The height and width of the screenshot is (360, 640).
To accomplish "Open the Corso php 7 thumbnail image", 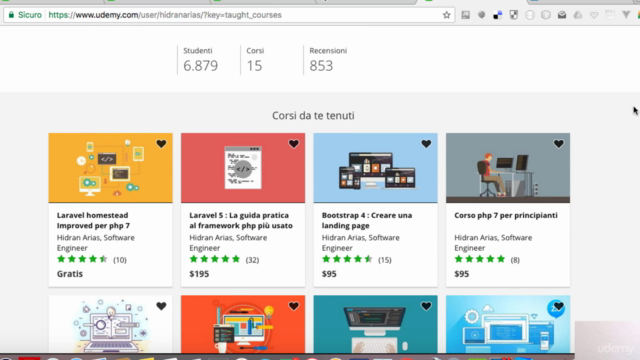I will pyautogui.click(x=508, y=168).
